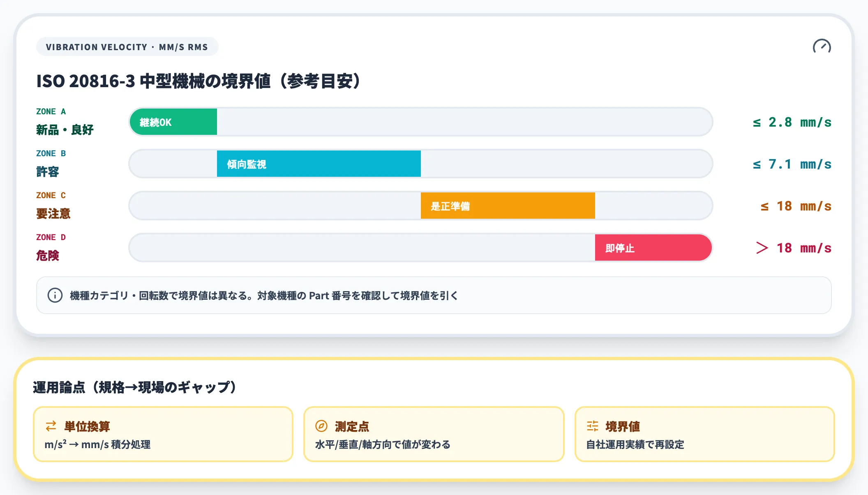Click the ZONE C label
The image size is (868, 495).
pos(51,195)
